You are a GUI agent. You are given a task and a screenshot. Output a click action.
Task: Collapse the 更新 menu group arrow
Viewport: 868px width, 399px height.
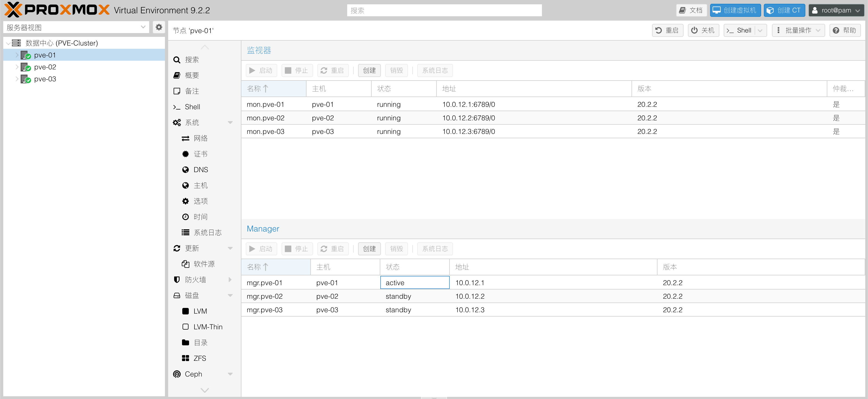tap(231, 248)
